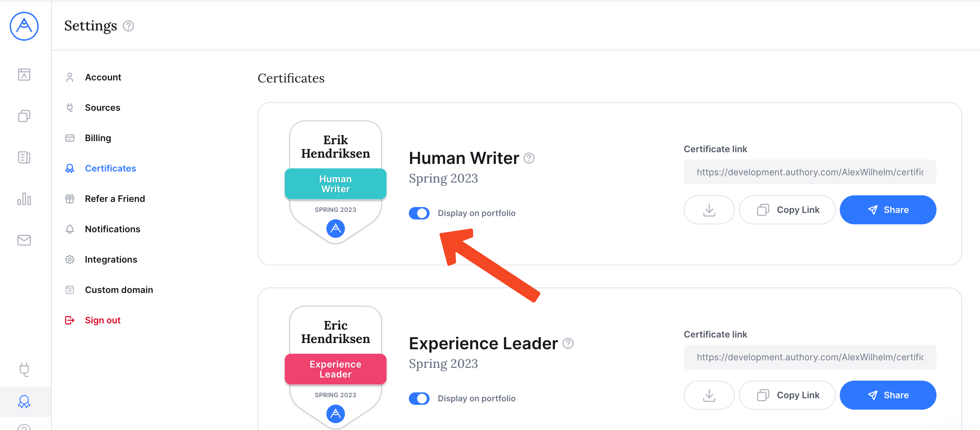Open the collections stacked-squares sidebar icon
Image resolution: width=980 pixels, height=430 pixels.
pyautogui.click(x=24, y=116)
